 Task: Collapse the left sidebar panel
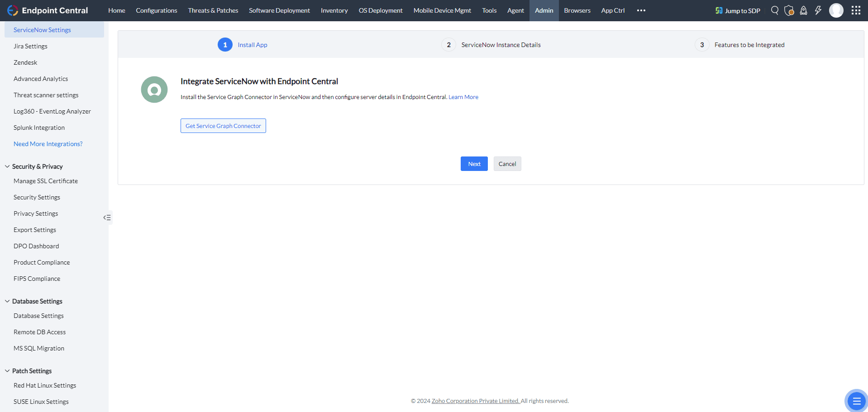click(107, 218)
